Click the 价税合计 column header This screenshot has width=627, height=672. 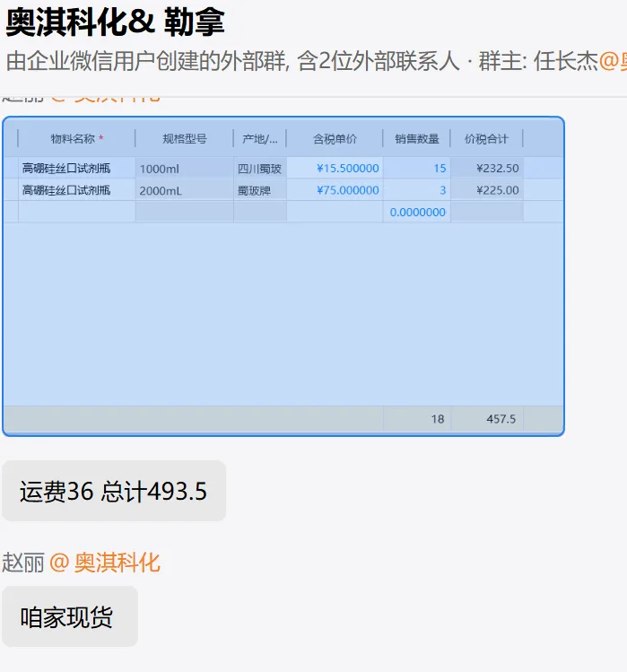[486, 138]
